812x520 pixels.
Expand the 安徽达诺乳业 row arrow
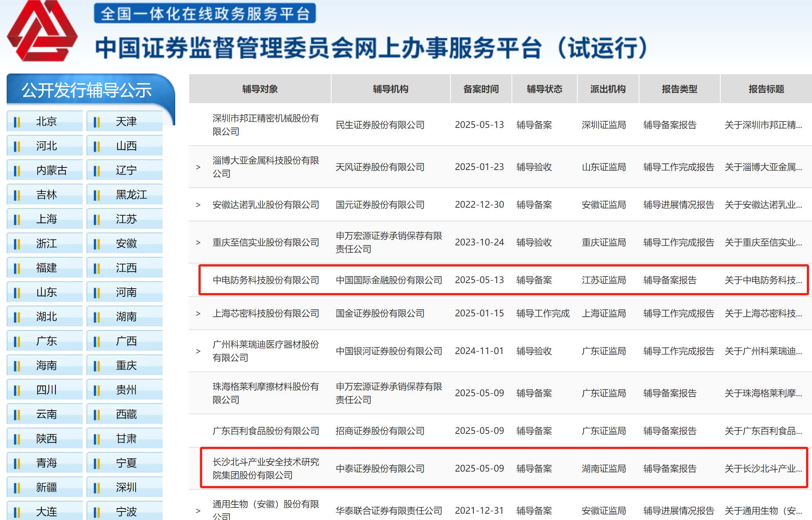198,205
